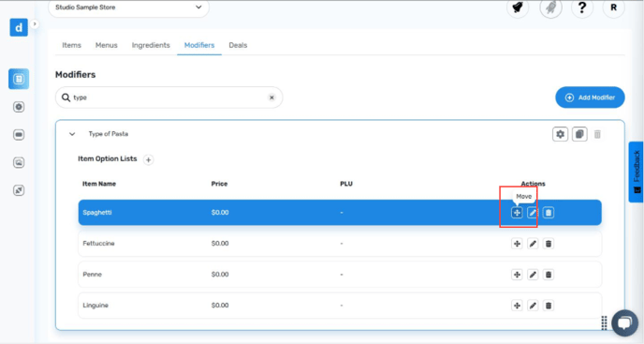644x344 pixels.
Task: Click the move icon for Fettuccine
Action: [x=517, y=244]
